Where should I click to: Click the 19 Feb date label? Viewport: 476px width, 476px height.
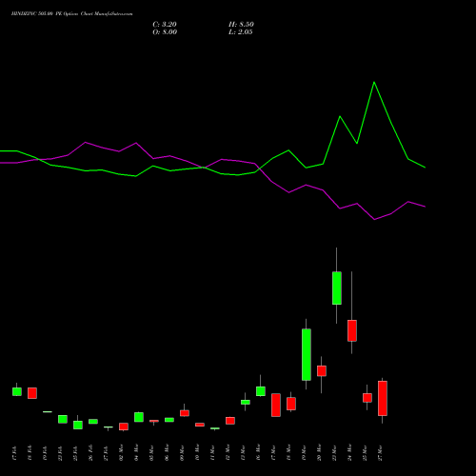(46, 453)
